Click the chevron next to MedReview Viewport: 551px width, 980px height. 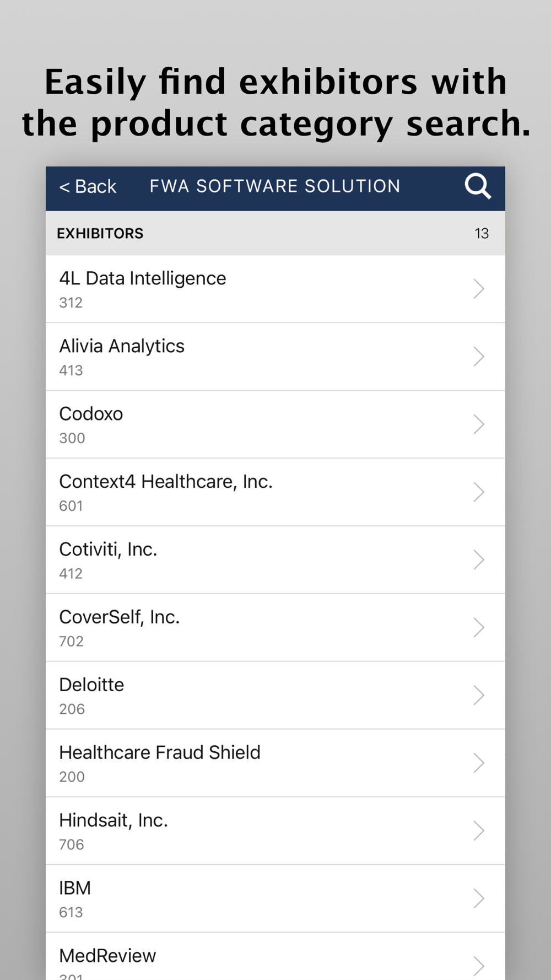[478, 966]
